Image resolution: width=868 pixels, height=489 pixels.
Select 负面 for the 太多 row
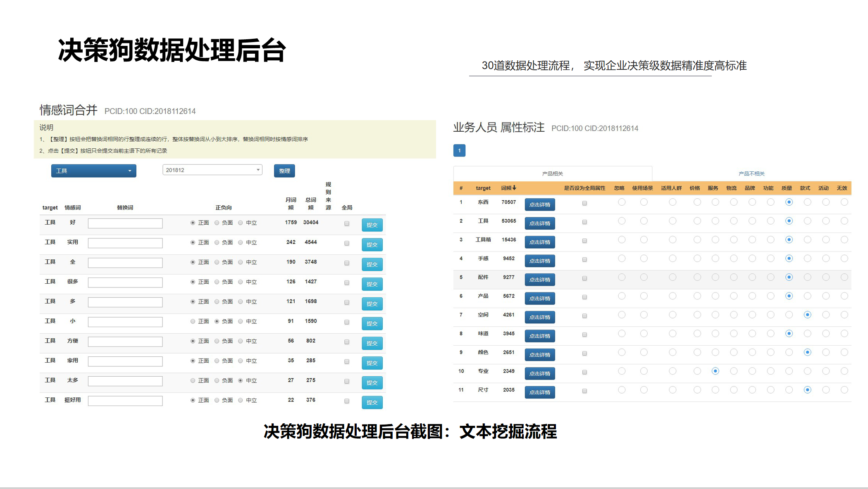coord(217,380)
